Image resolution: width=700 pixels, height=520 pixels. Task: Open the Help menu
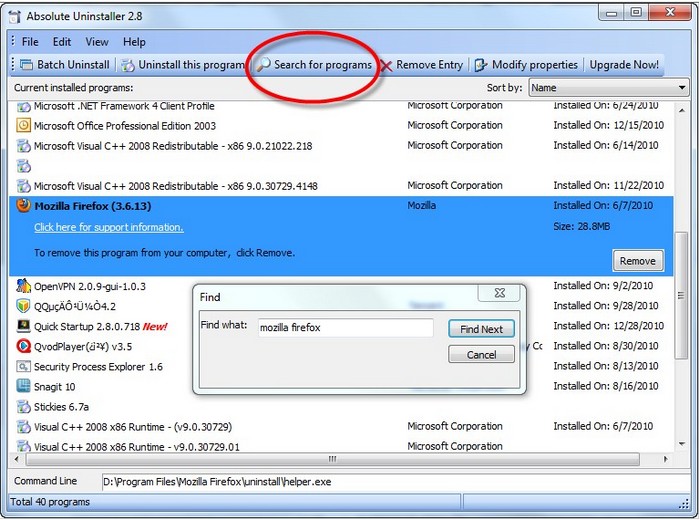click(x=134, y=42)
